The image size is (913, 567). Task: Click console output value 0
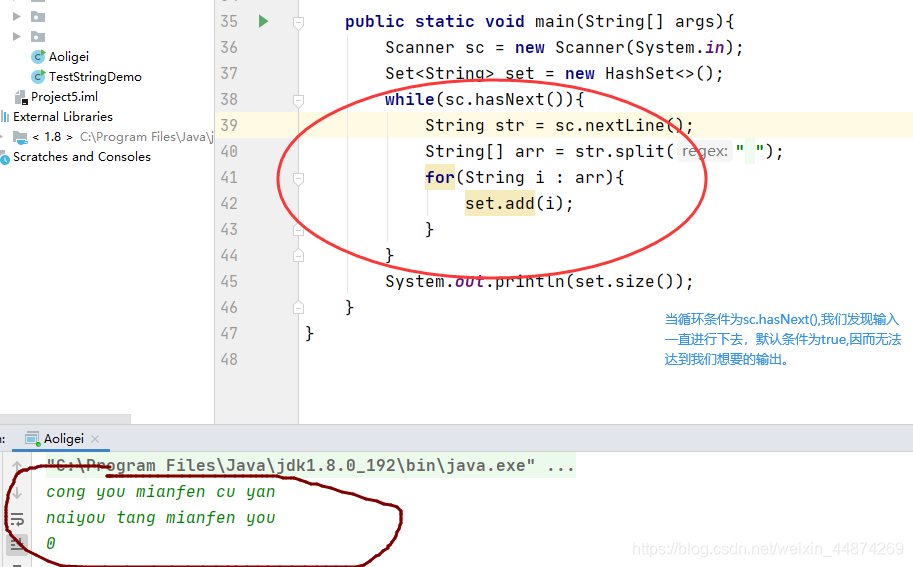pyautogui.click(x=51, y=543)
